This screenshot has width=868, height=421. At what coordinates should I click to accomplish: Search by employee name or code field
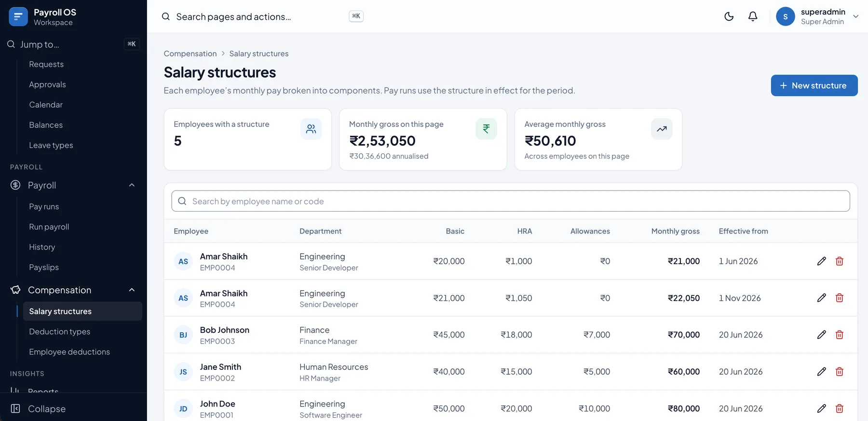(510, 201)
